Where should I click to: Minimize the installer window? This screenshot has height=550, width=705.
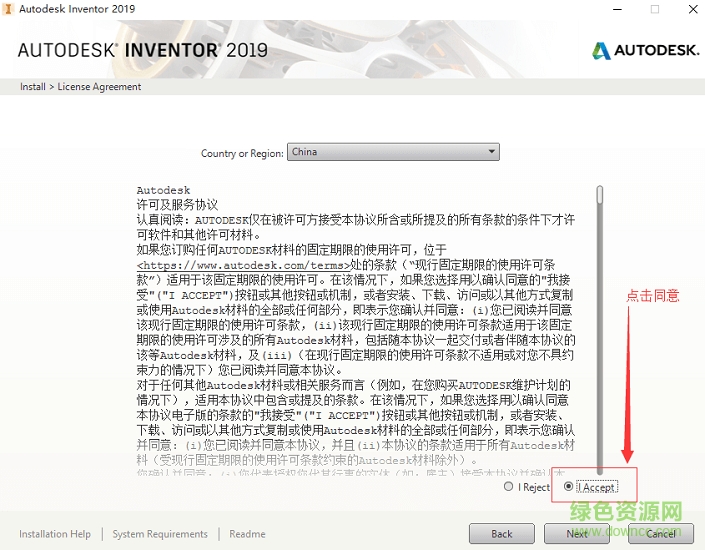pos(618,9)
